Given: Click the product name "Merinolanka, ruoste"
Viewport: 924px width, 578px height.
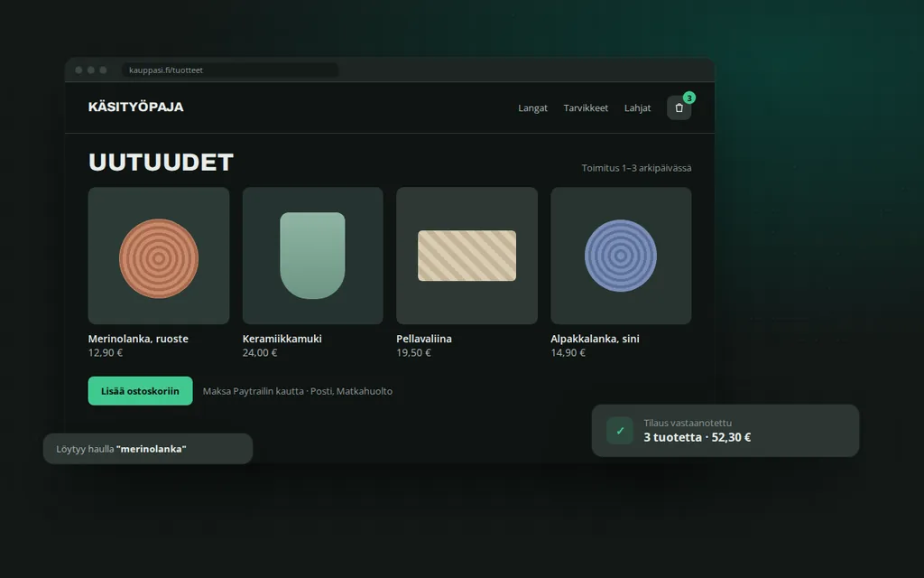Looking at the screenshot, I should pos(138,339).
